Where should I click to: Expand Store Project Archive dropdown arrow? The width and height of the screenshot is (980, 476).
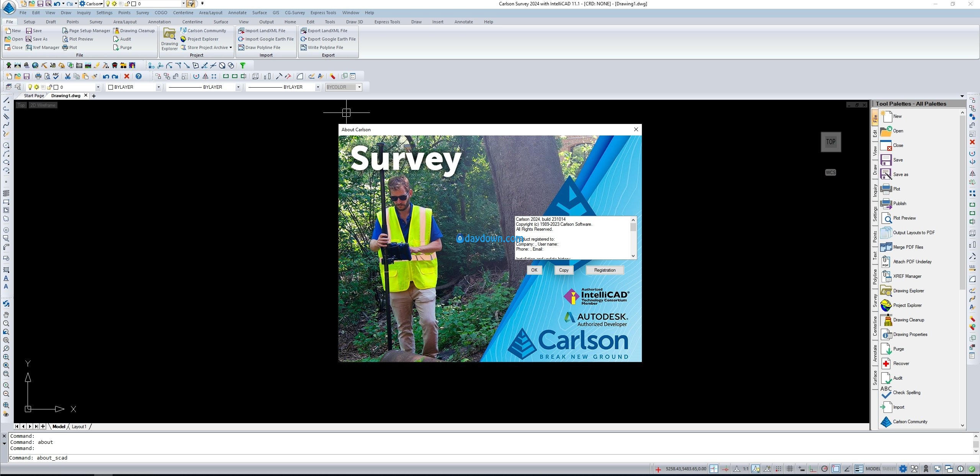click(x=231, y=47)
